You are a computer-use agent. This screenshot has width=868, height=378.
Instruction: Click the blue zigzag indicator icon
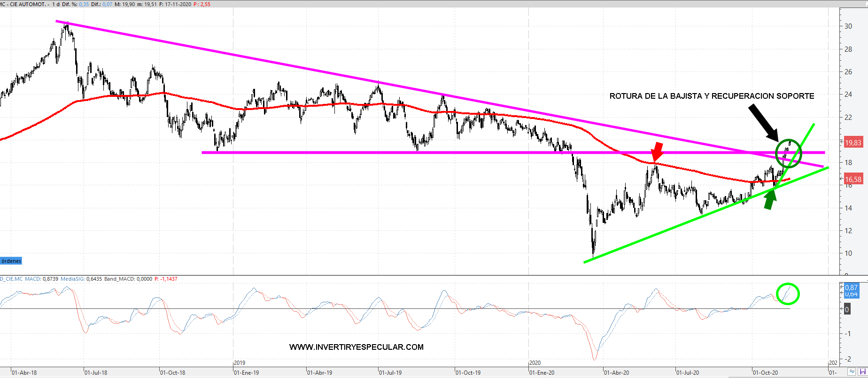[x=851, y=372]
